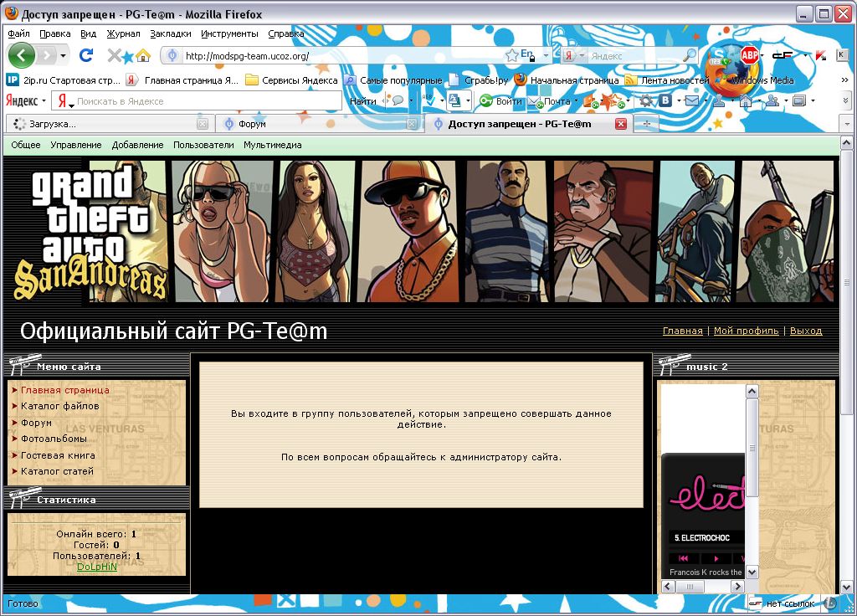The height and width of the screenshot is (616, 857).
Task: Open the Яндекс bar logo dropdown
Action: click(26, 101)
